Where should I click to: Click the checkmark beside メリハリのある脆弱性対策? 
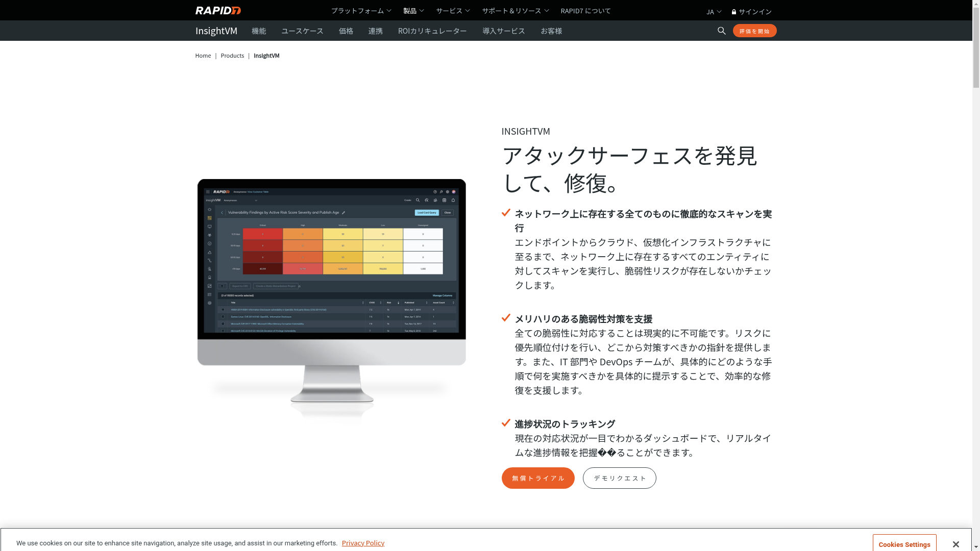coord(506,318)
